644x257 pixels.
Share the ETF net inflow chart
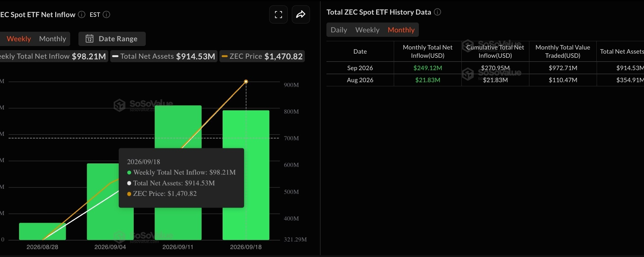[x=301, y=15]
